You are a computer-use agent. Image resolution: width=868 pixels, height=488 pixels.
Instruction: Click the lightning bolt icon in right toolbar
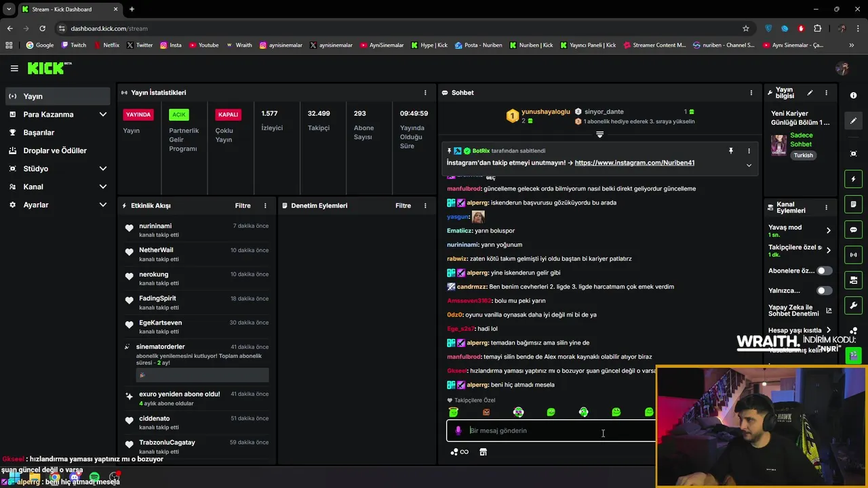[x=853, y=179]
